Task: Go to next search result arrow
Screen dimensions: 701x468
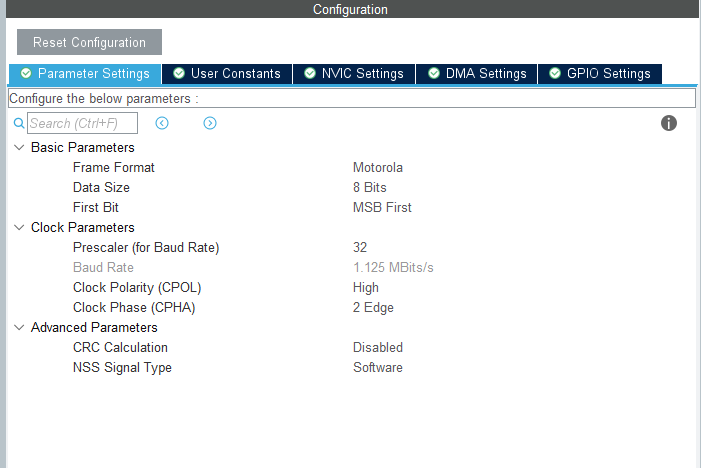Action: pos(210,123)
